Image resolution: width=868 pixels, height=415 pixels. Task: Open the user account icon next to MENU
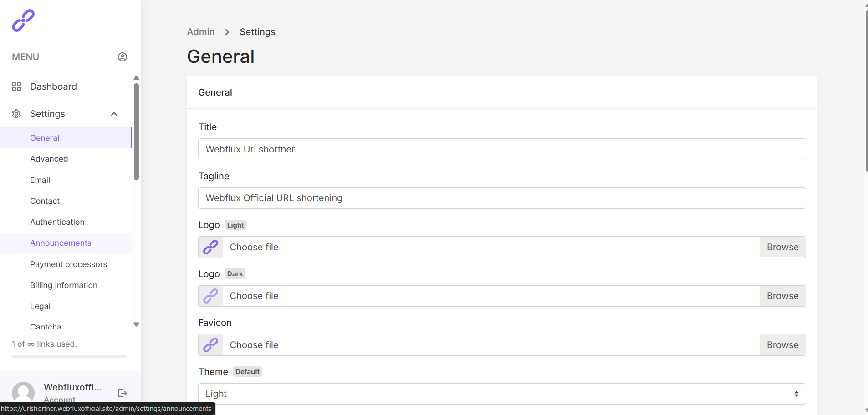(x=122, y=56)
